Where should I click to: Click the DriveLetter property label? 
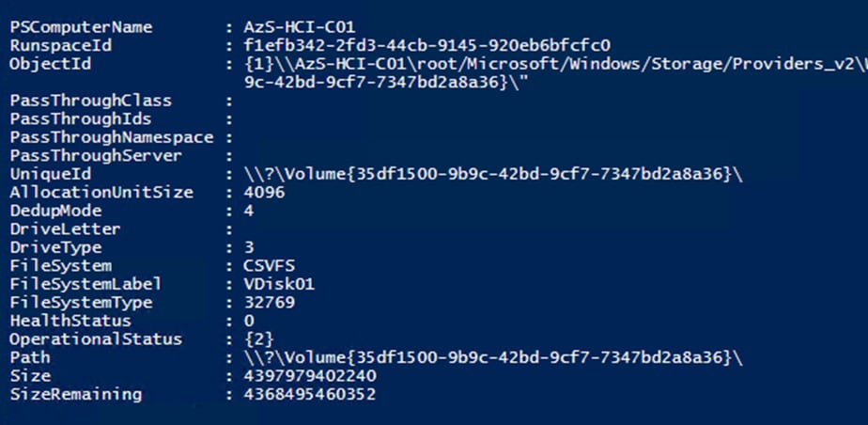(65, 228)
